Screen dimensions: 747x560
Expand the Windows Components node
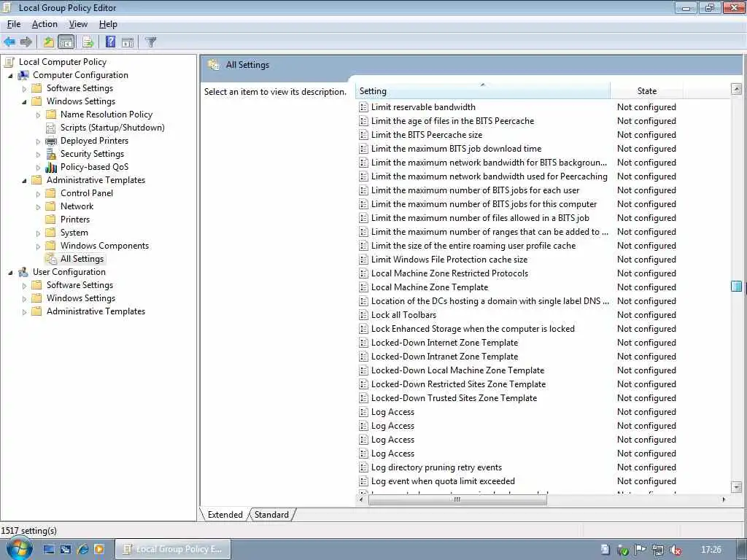click(38, 246)
